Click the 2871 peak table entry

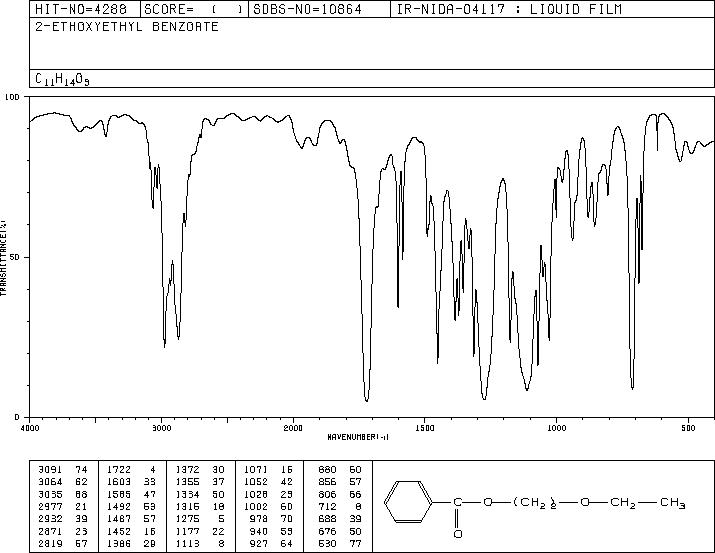click(63, 532)
